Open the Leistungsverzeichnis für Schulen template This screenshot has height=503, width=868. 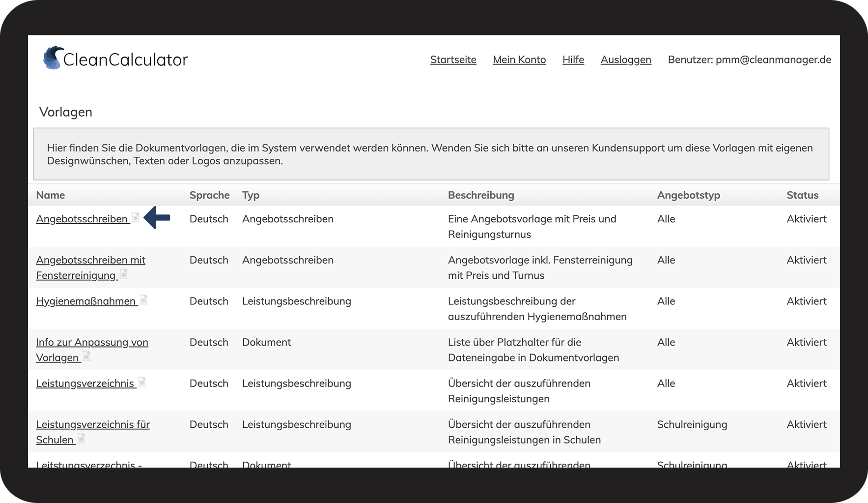coord(92,432)
